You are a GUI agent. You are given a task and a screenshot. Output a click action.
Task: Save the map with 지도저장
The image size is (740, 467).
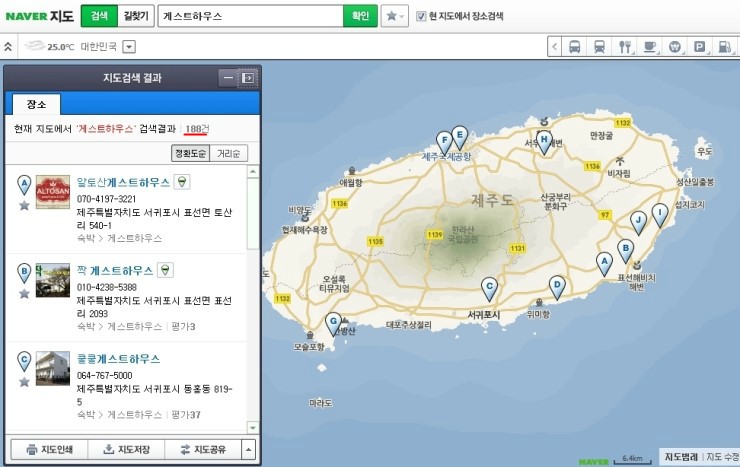tap(126, 450)
